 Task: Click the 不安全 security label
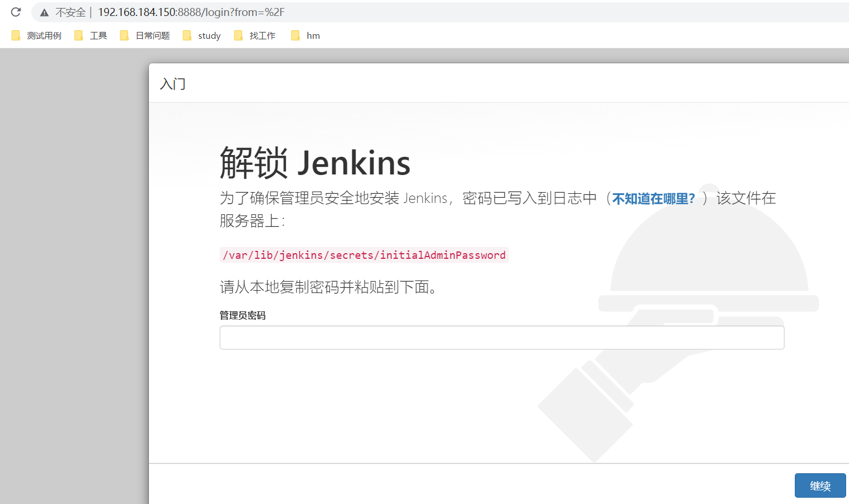[70, 13]
